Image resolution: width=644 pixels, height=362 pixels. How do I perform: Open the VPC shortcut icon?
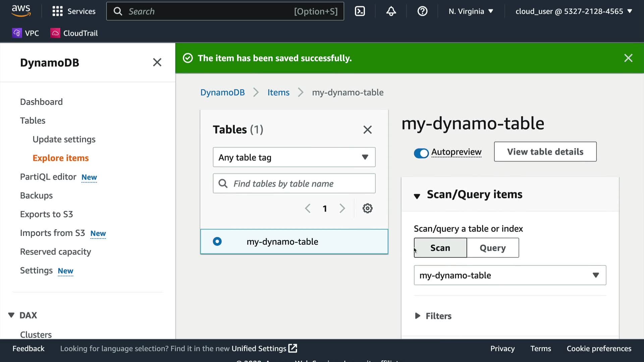tap(17, 33)
